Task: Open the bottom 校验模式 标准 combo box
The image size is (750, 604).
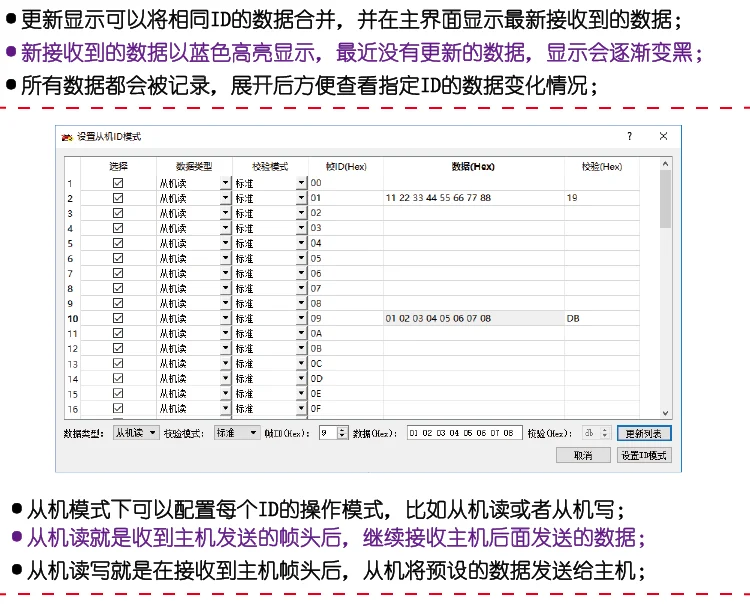Action: [x=237, y=433]
